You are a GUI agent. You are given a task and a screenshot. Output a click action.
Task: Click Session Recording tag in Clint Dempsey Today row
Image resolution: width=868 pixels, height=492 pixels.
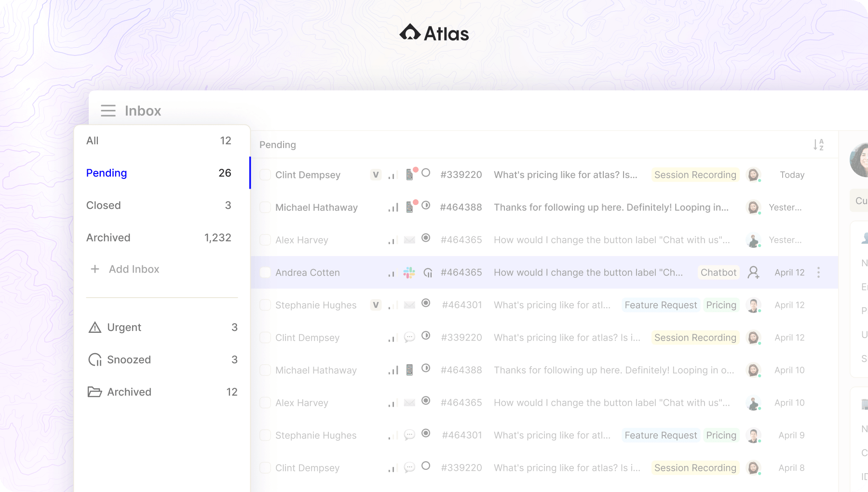(x=695, y=175)
